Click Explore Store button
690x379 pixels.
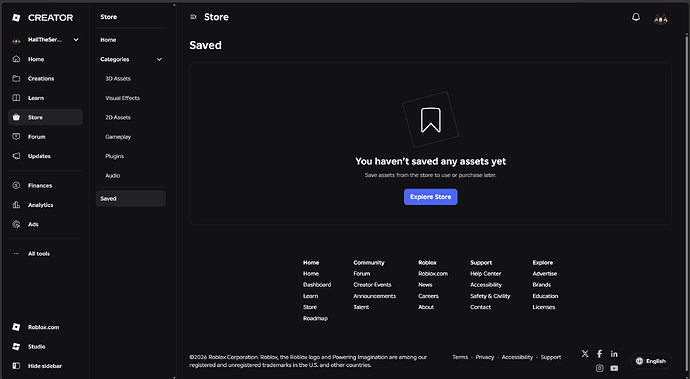[x=430, y=197]
